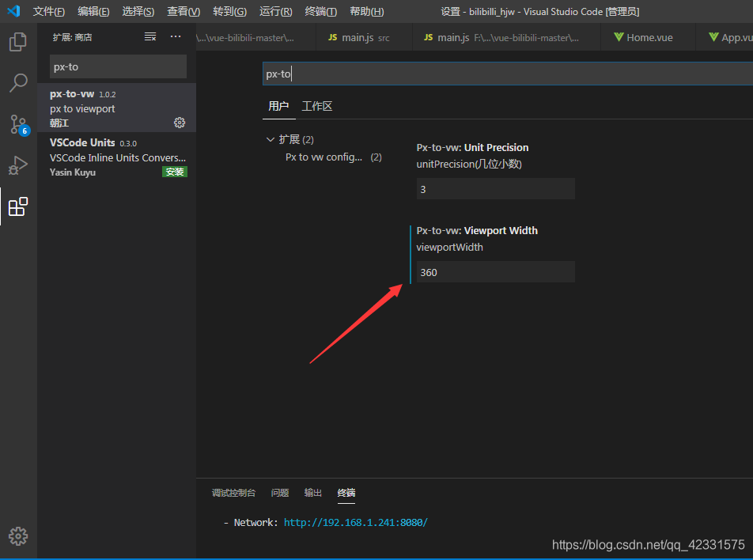Select the px-to-vw extension entry

(x=117, y=108)
